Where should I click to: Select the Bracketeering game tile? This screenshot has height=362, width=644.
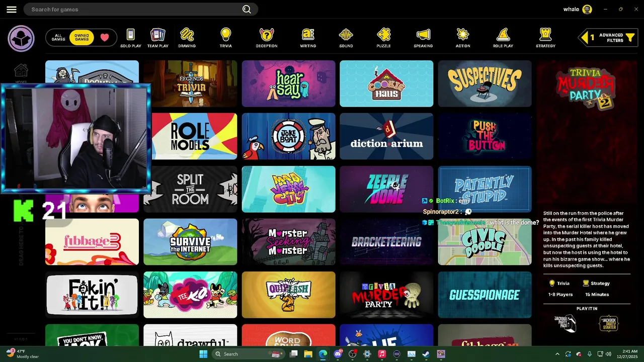coord(386,242)
